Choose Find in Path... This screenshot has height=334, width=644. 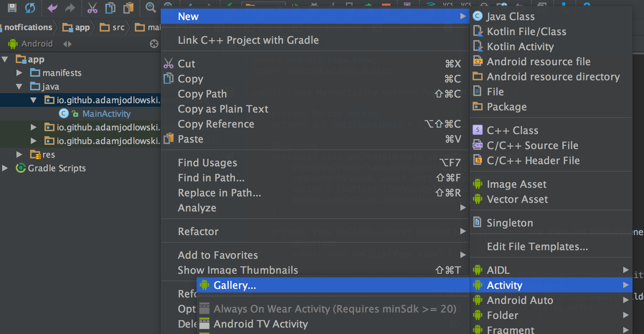point(315,178)
